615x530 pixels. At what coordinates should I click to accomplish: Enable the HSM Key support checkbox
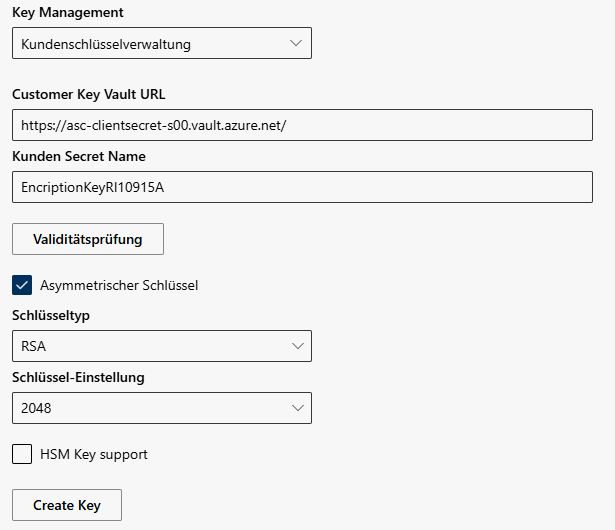[22, 454]
